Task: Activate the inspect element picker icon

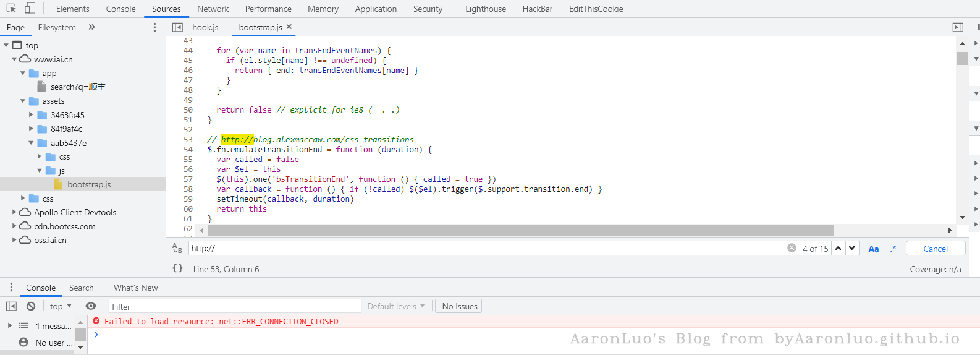Action: [x=11, y=9]
